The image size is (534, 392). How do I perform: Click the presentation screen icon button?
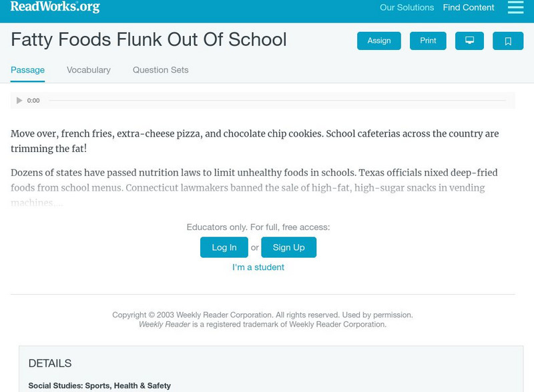click(469, 41)
